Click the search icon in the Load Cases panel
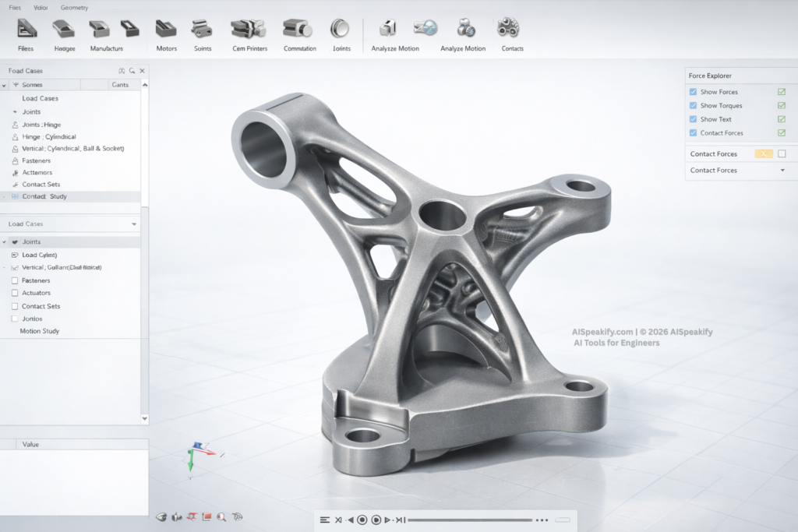 click(131, 70)
